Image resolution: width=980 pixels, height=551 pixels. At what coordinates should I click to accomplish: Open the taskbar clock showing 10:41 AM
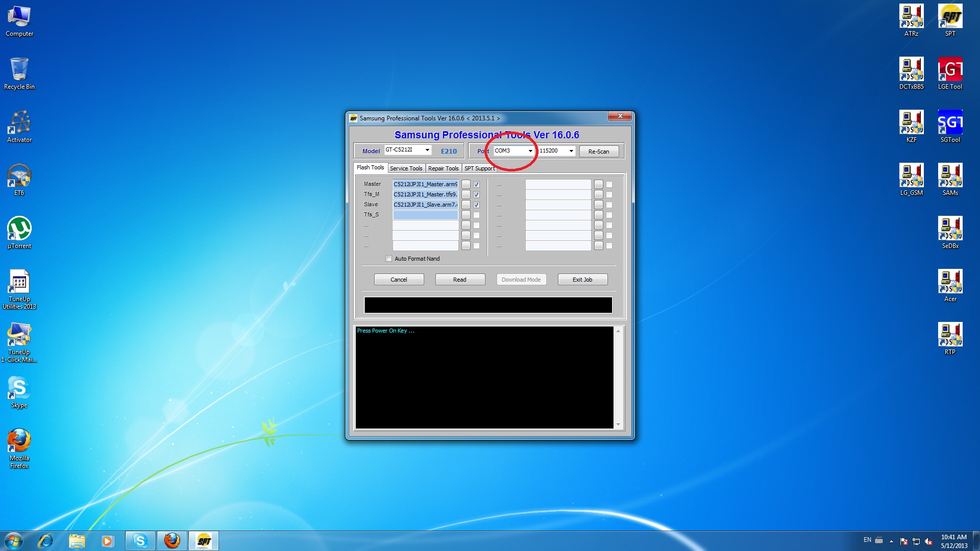(954, 541)
